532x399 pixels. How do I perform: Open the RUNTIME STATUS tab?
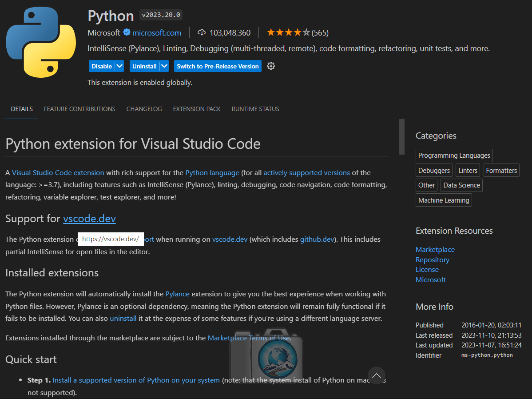[x=255, y=109]
